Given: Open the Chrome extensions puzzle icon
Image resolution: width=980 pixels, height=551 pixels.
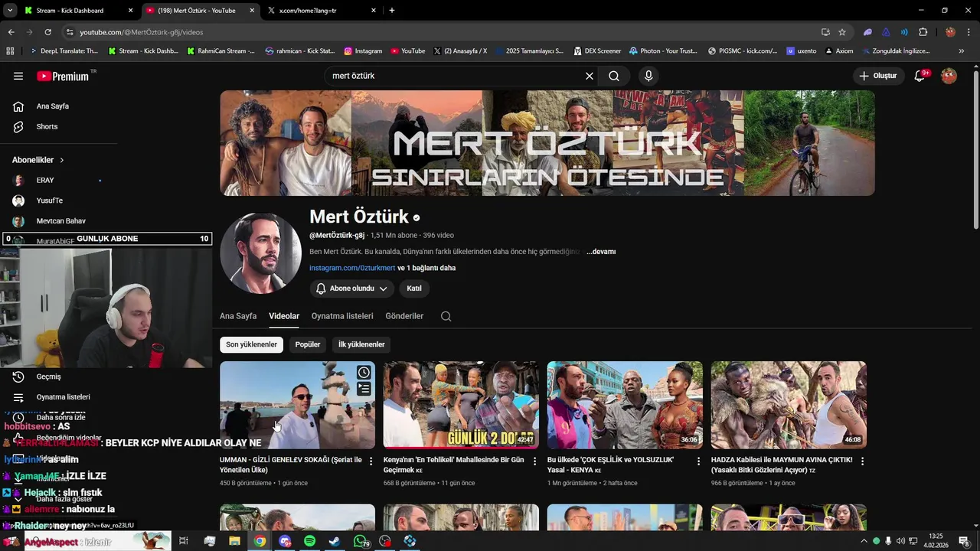Looking at the screenshot, I should (923, 32).
